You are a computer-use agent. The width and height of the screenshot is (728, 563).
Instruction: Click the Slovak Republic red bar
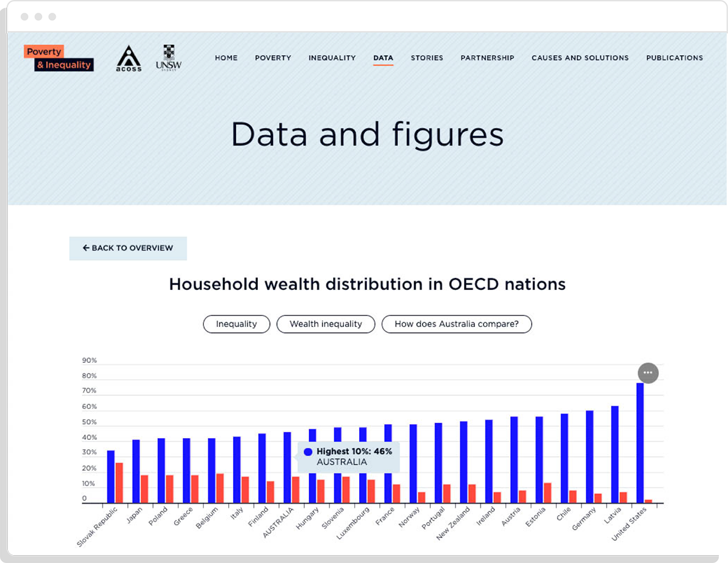[120, 483]
